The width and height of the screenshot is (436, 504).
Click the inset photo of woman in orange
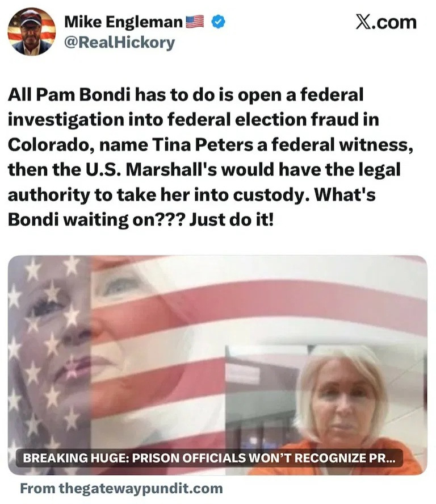point(326,410)
